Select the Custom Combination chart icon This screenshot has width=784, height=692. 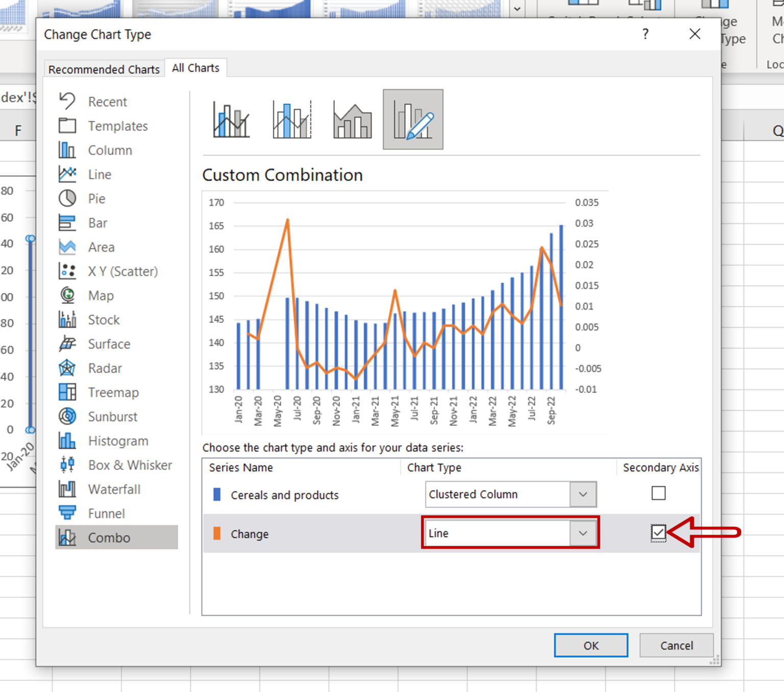[413, 120]
